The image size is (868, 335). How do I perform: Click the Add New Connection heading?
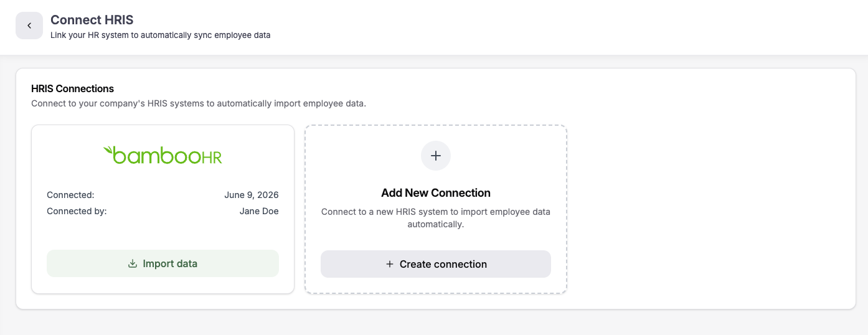click(x=436, y=193)
